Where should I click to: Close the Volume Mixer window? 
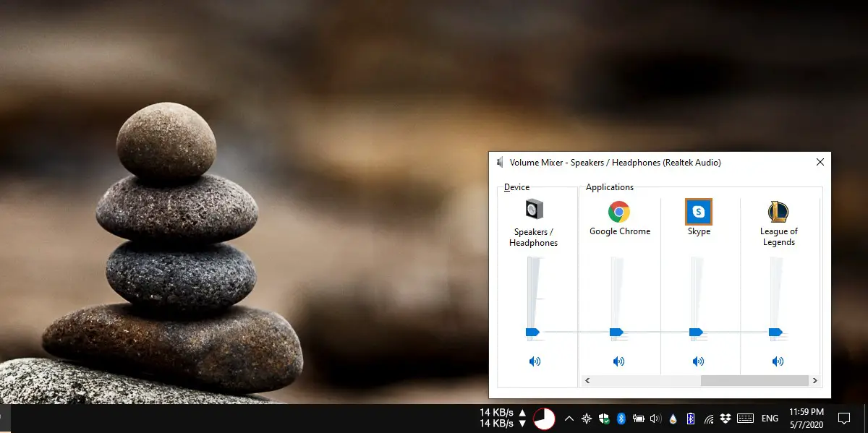point(820,163)
